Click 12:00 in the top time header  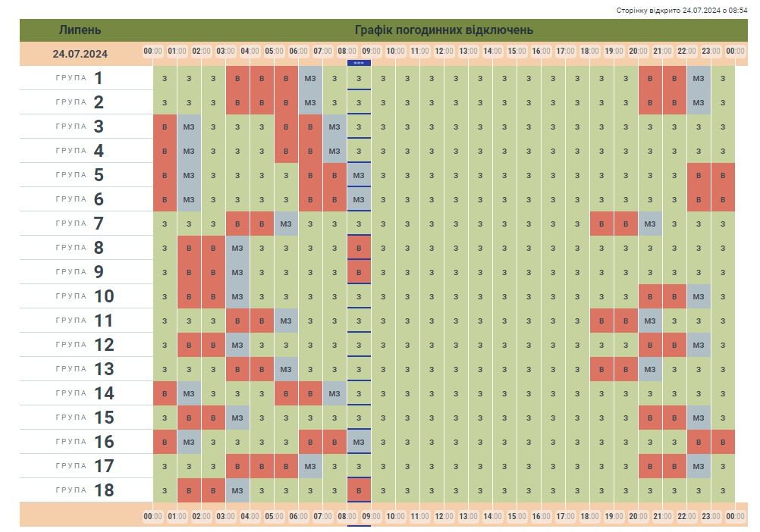(444, 52)
